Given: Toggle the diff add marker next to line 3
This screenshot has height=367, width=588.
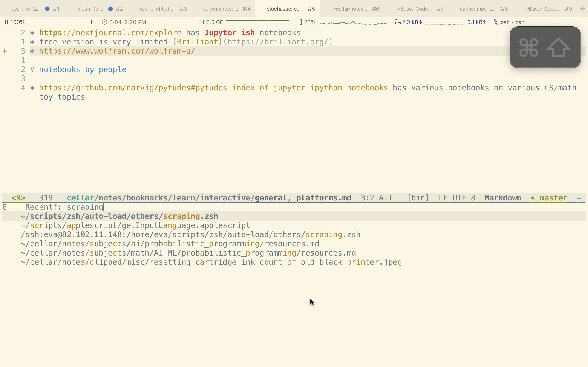Looking at the screenshot, I should [5, 51].
